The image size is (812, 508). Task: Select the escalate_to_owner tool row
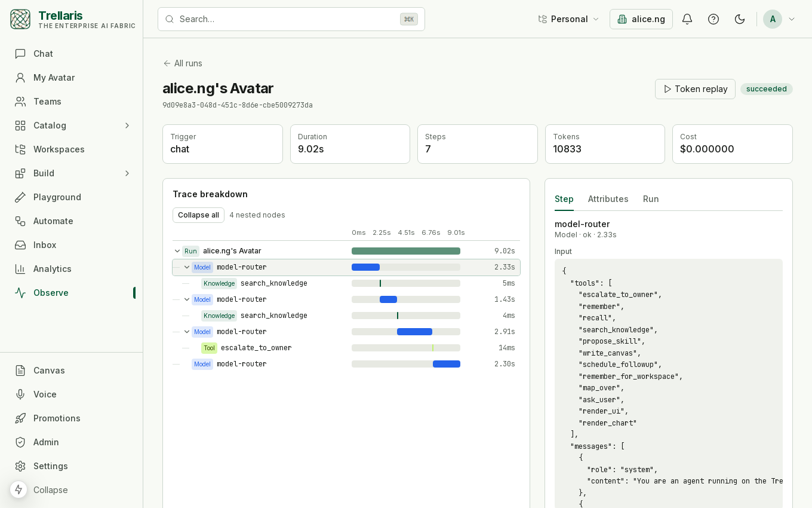click(346, 348)
